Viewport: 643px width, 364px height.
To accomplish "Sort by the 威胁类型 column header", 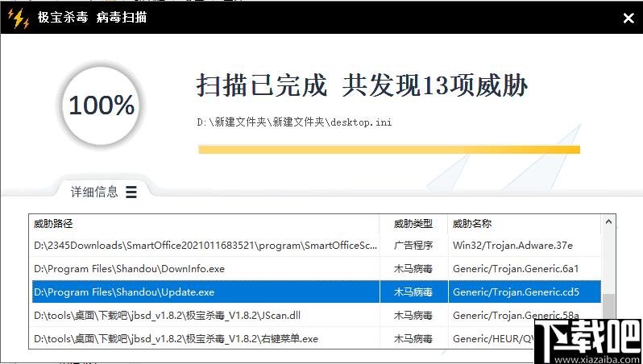I will point(413,223).
